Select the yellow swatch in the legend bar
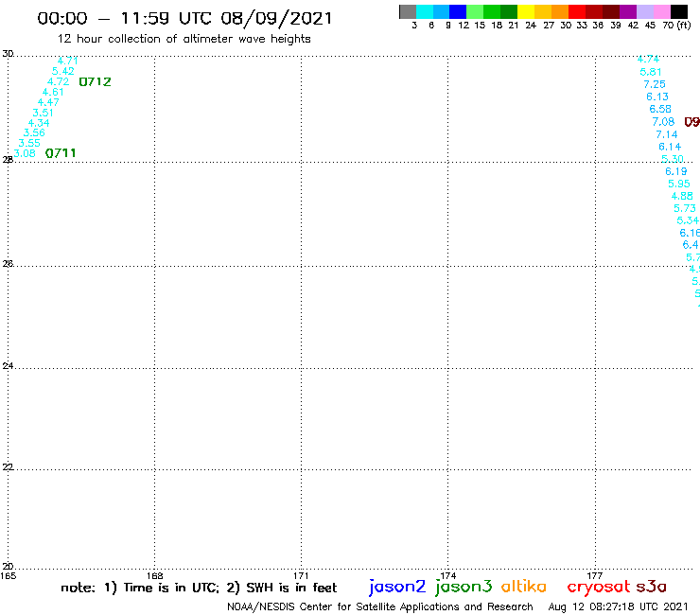 [x=526, y=11]
